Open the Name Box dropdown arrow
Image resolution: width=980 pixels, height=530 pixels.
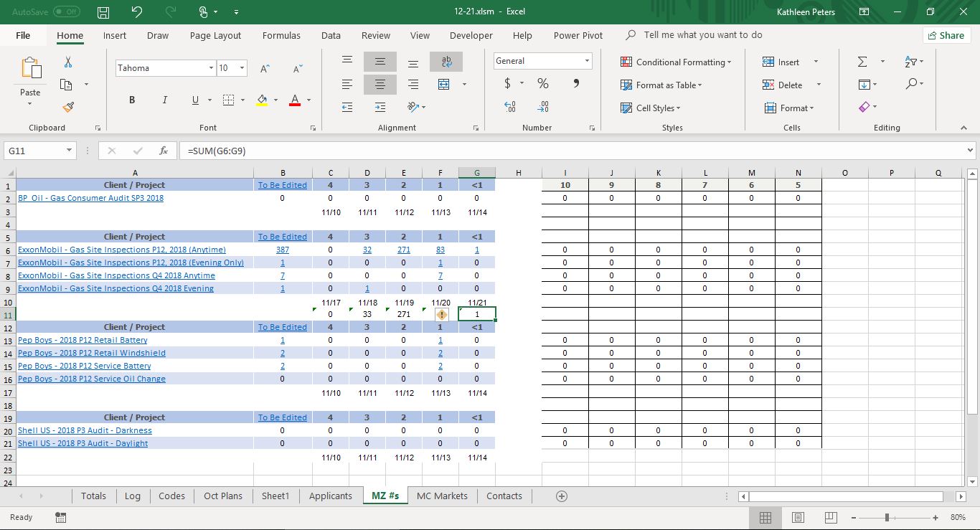coord(70,151)
